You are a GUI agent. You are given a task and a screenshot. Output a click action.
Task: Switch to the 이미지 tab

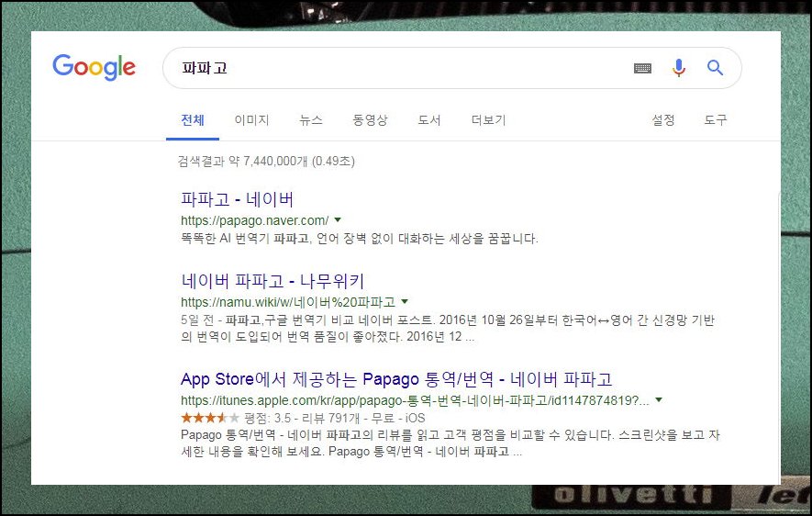(x=251, y=120)
